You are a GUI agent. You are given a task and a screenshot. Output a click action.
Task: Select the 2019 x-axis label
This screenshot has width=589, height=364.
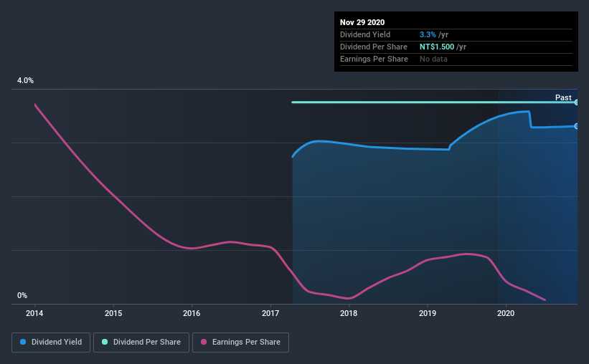pyautogui.click(x=428, y=313)
